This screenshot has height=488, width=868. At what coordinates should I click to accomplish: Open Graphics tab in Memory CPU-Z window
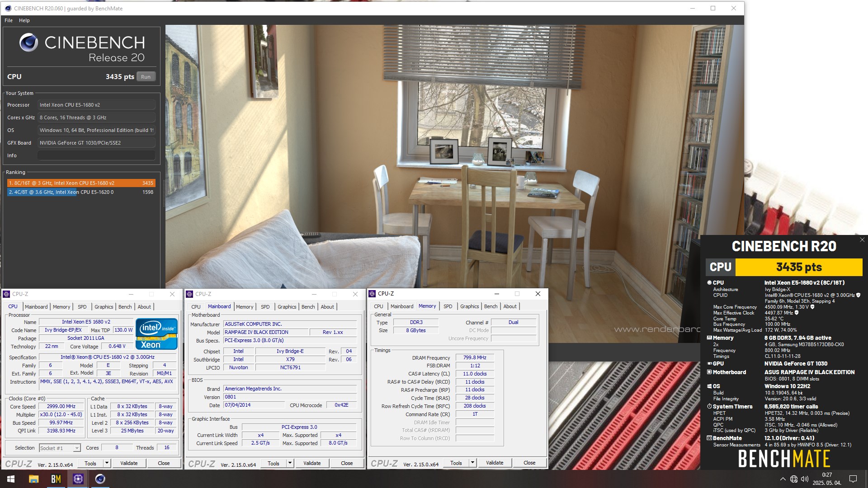point(470,306)
